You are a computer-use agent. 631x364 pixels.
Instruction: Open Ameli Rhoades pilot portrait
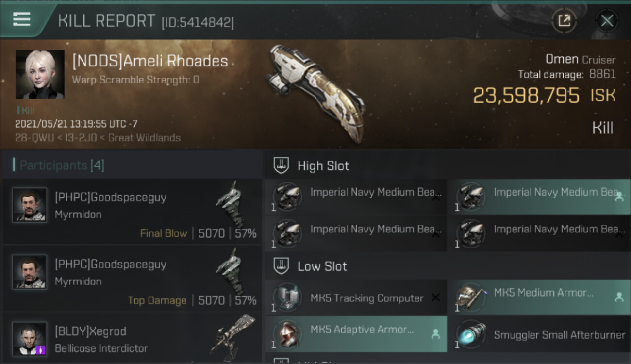click(x=40, y=74)
